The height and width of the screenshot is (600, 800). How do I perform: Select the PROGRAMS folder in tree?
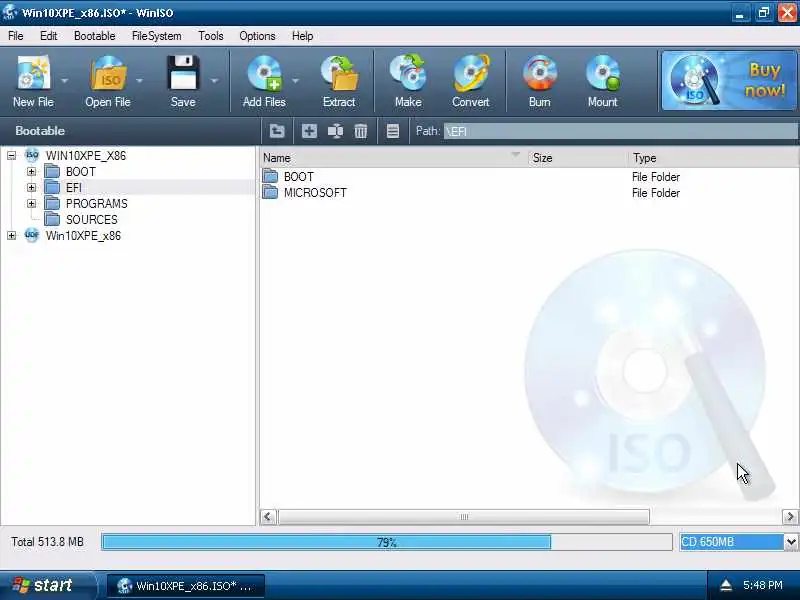(96, 204)
